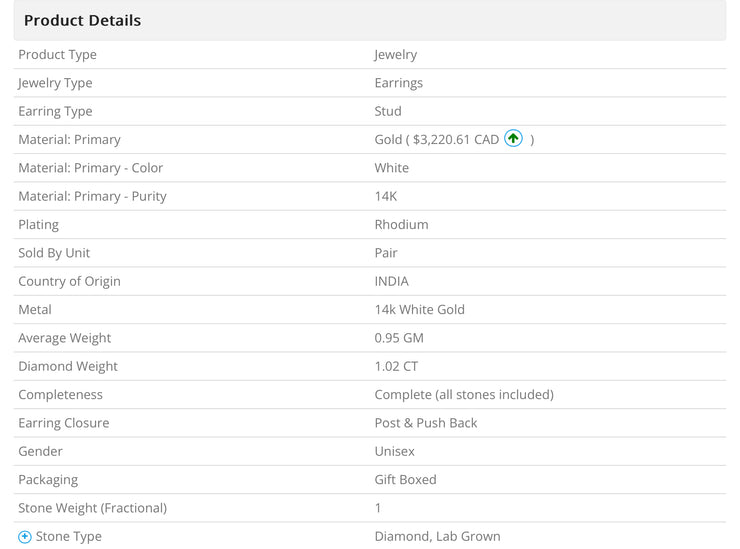Click the green up-arrow gold price icon
Viewport: 740px width, 549px height.
pyautogui.click(x=513, y=138)
